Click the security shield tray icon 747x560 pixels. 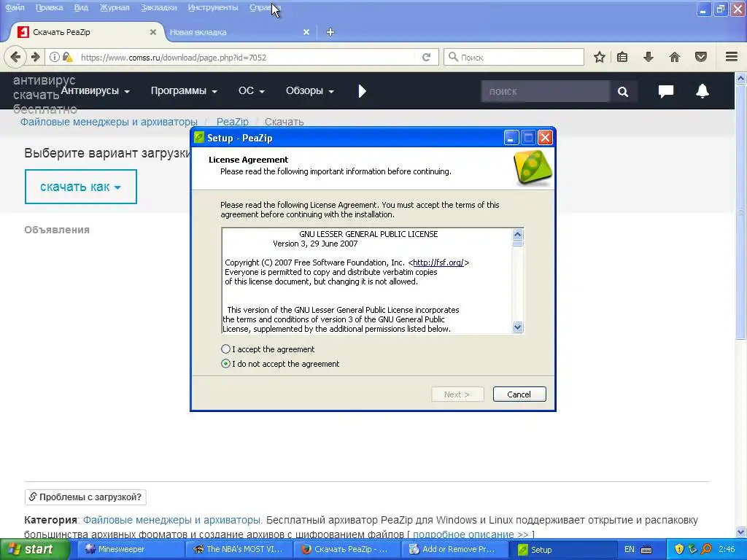point(679,549)
